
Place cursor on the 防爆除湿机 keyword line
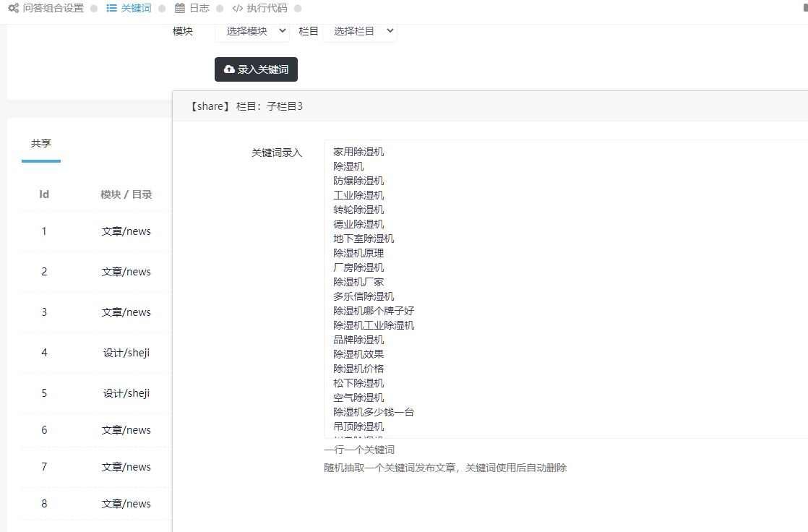[x=359, y=181]
